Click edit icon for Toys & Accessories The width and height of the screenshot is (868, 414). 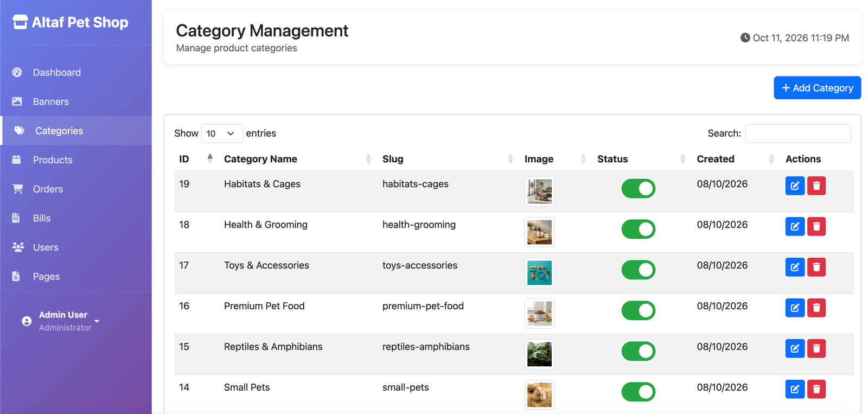pyautogui.click(x=795, y=267)
